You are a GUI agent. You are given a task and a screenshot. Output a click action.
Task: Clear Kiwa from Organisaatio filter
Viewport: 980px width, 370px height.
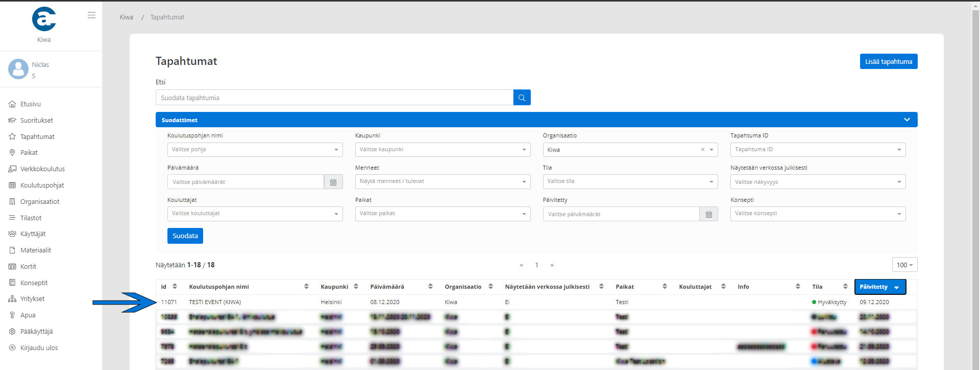click(x=702, y=150)
